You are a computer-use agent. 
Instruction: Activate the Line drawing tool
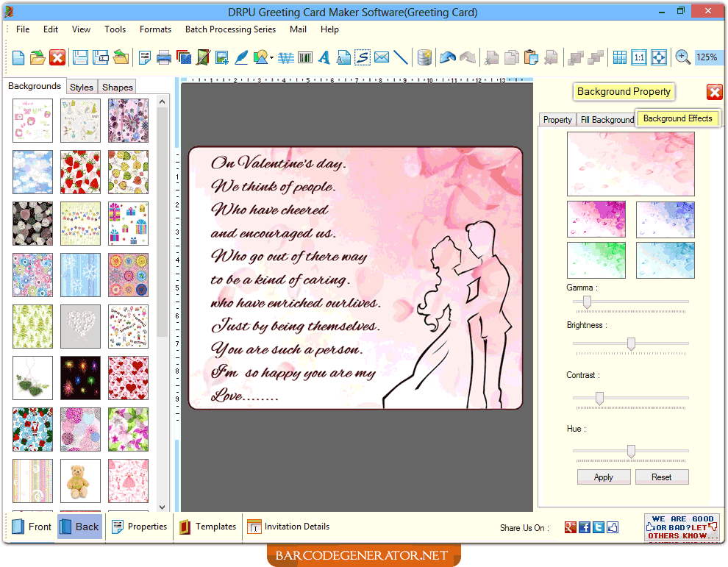(x=399, y=57)
